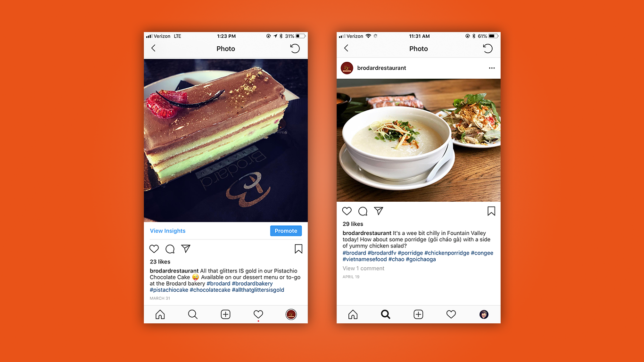
Task: Open activity heart tab in right phone
Action: (x=451, y=314)
